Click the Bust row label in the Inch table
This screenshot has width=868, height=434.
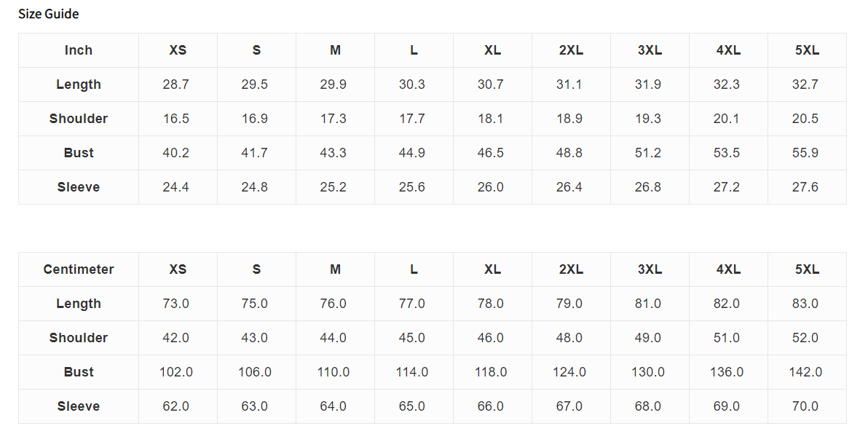point(79,153)
